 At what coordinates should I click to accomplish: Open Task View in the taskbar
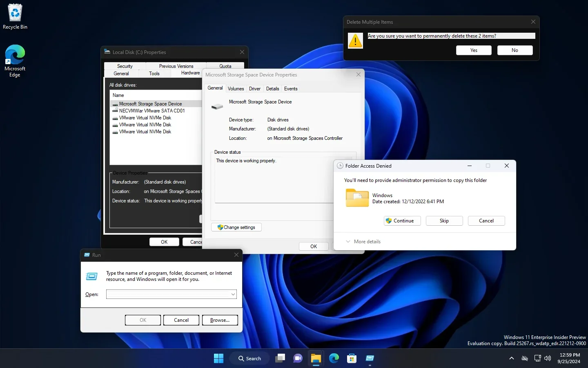pos(280,359)
